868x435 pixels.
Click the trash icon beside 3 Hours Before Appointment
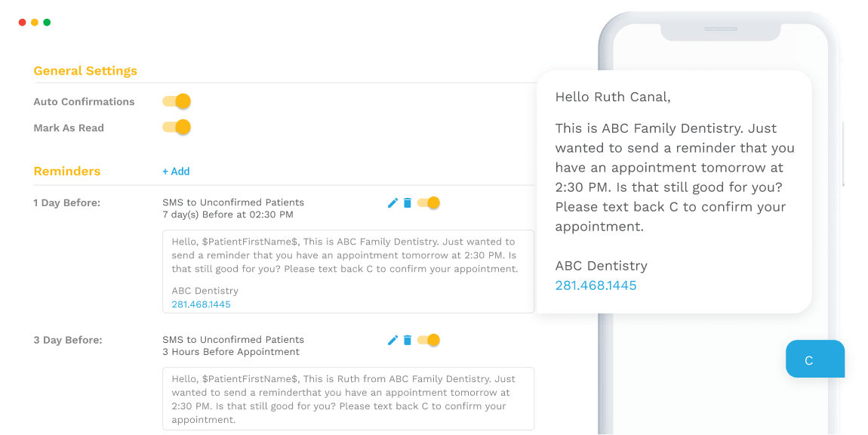[x=408, y=340]
